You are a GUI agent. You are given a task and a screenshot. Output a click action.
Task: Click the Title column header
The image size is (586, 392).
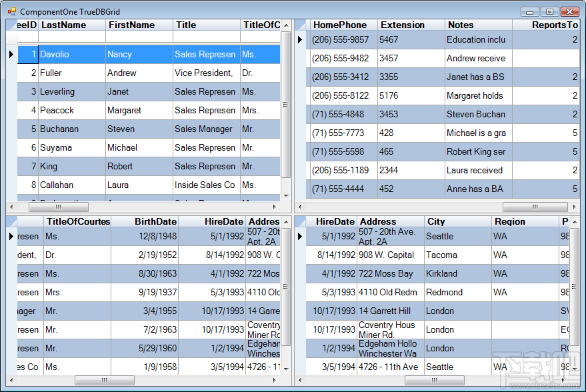(x=206, y=25)
